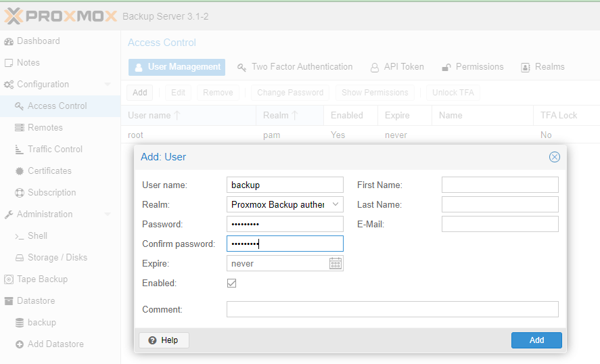Image resolution: width=600 pixels, height=364 pixels.
Task: Open the Expire date picker calendar
Action: tap(336, 263)
